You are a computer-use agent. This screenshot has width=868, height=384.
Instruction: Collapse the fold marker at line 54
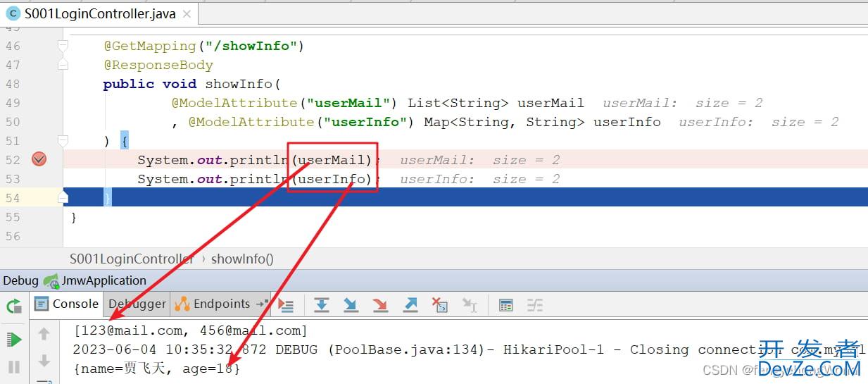coord(63,198)
